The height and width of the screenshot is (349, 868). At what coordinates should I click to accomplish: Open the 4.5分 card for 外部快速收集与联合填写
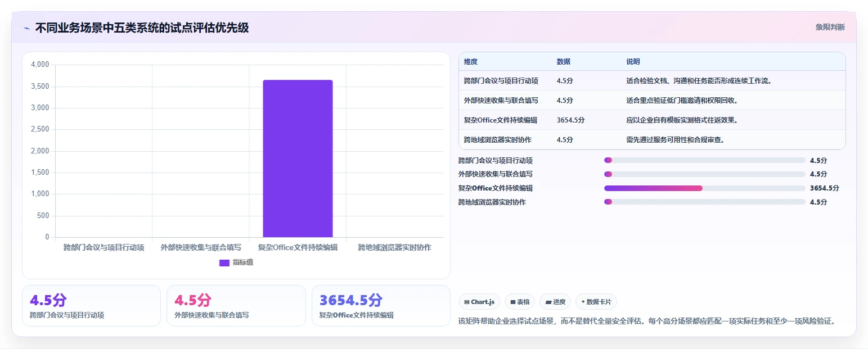coord(236,306)
